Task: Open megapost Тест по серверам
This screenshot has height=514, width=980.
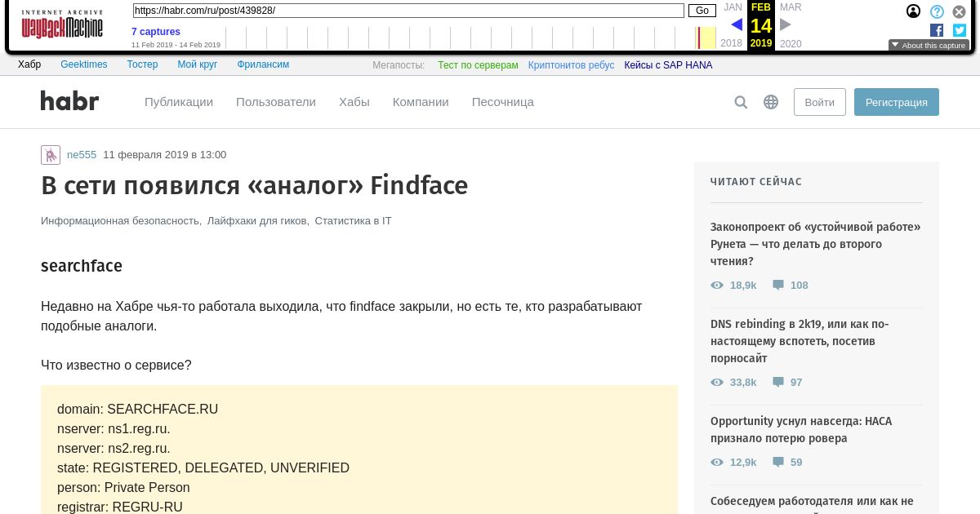Action: 478,65
